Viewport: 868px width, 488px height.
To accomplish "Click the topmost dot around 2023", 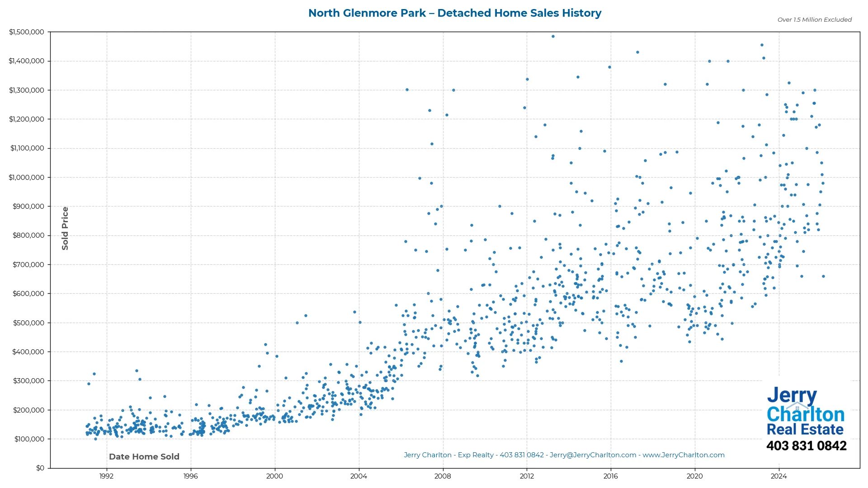I will tap(761, 45).
